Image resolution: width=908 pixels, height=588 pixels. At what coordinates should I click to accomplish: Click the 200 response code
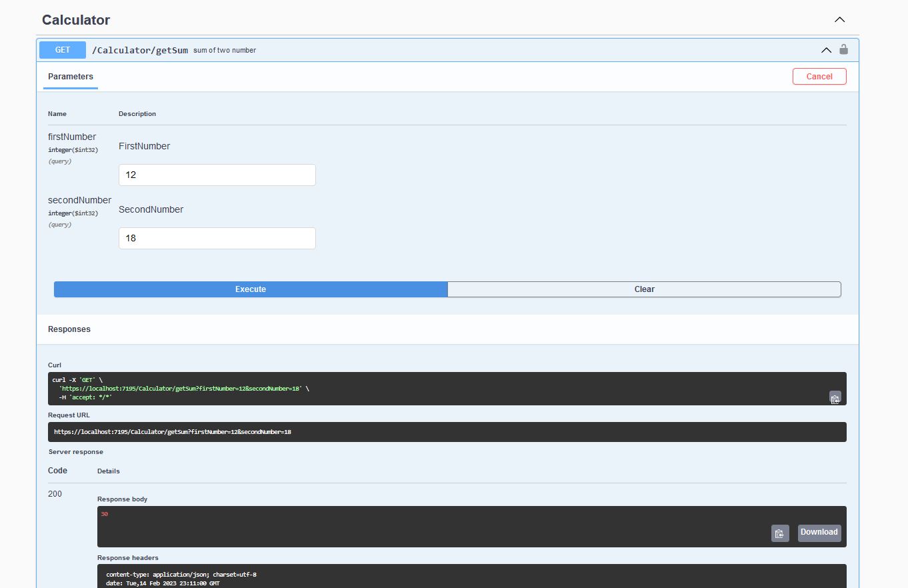point(54,493)
